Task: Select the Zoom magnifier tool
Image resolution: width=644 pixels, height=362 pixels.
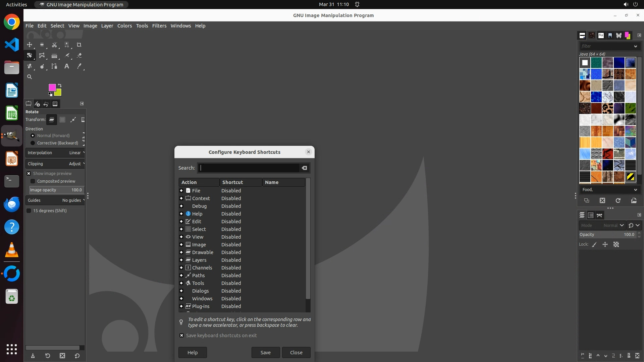Action: (30, 77)
